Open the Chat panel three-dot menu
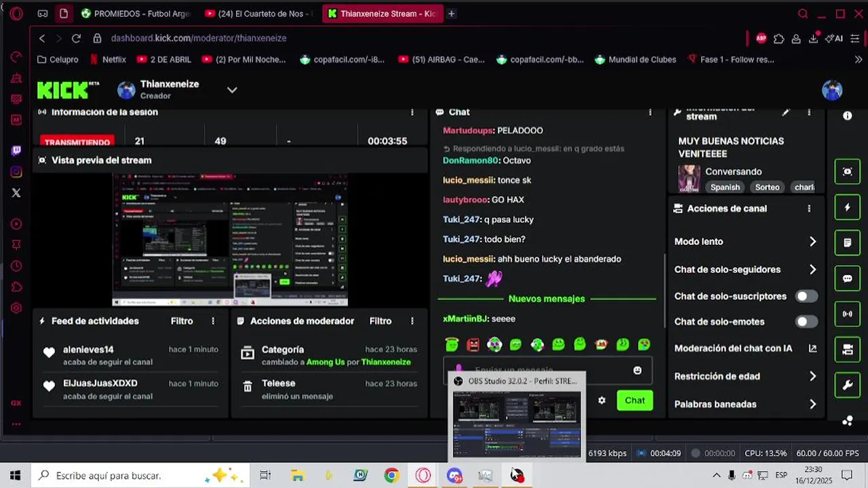Viewport: 868px width, 488px height. click(650, 113)
